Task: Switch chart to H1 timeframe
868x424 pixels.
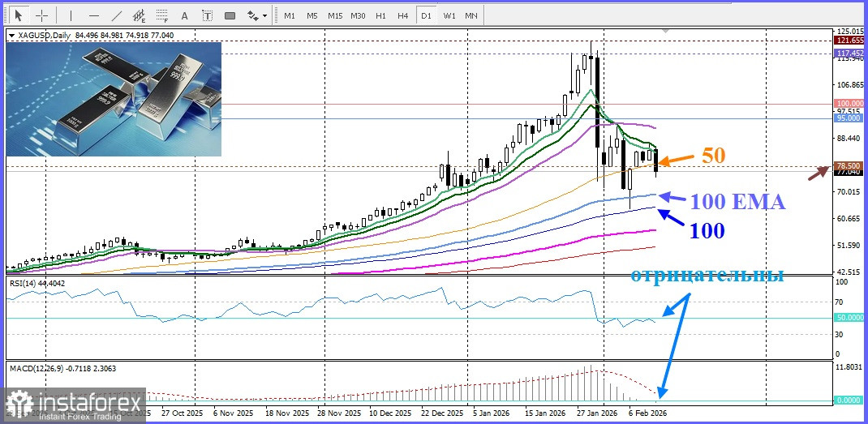Action: tap(380, 15)
